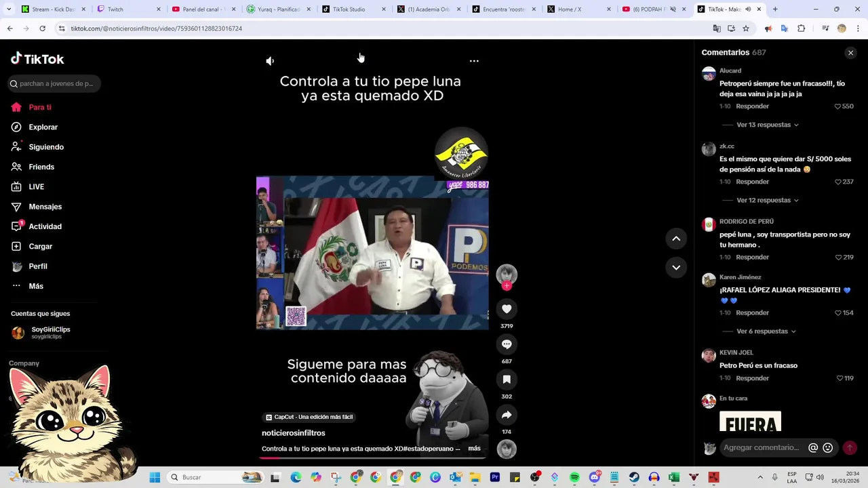Image resolution: width=868 pixels, height=488 pixels.
Task: Open the sound disc at bottom of actions
Action: tap(507, 449)
